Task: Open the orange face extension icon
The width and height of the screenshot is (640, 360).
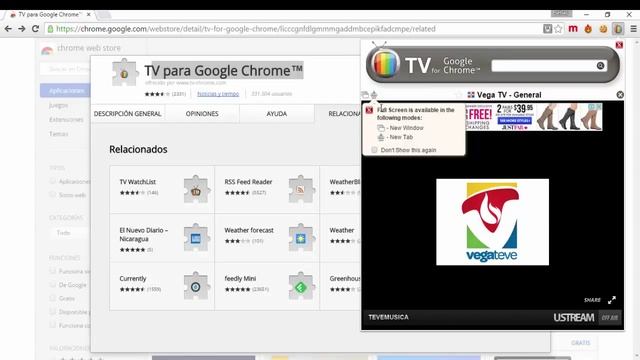Action: click(603, 29)
